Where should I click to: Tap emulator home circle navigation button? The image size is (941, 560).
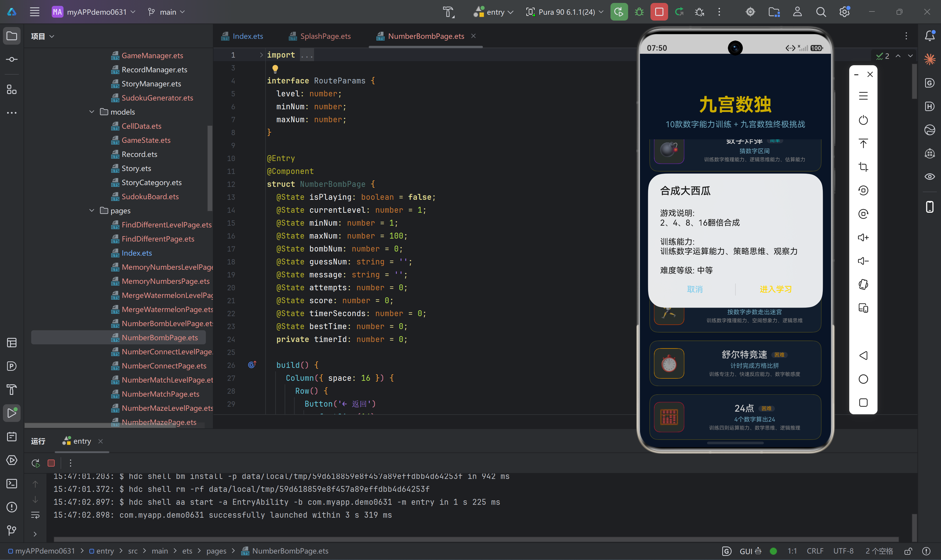(863, 379)
